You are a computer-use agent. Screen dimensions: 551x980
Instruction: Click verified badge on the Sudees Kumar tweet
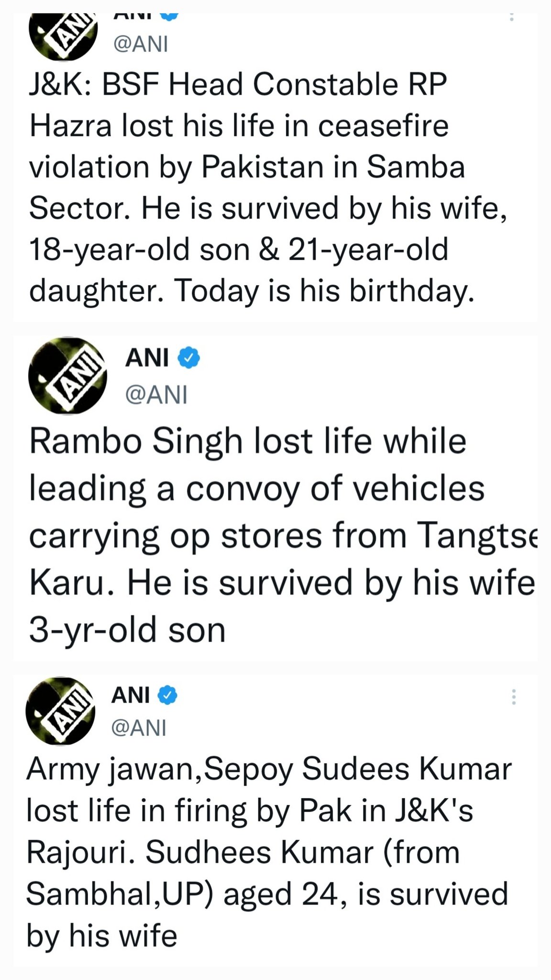click(167, 695)
